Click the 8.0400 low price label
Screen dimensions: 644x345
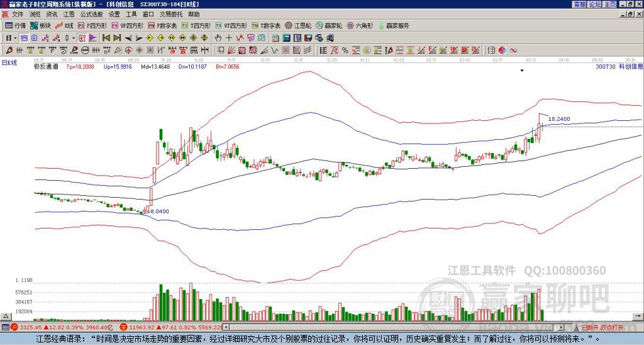point(159,212)
